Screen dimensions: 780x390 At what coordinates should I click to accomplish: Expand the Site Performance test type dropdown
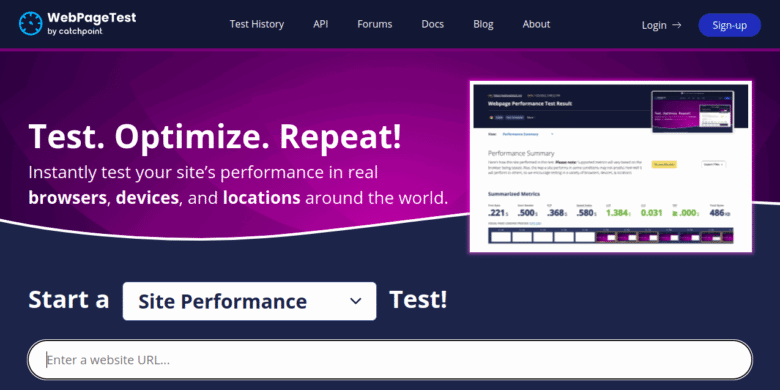tap(249, 301)
